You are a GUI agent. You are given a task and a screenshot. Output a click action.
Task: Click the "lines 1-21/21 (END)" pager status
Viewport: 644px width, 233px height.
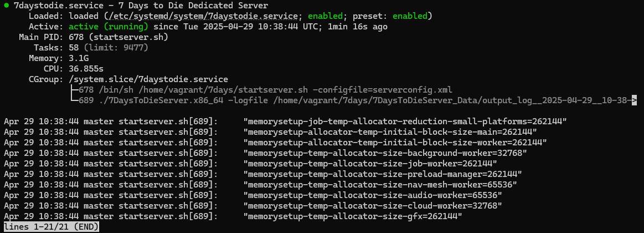coord(51,227)
